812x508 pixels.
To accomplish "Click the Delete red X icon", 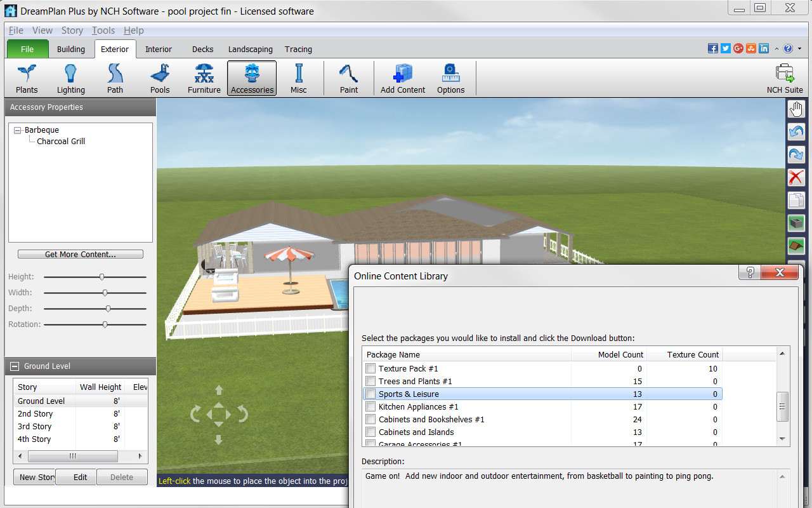I will pos(796,177).
